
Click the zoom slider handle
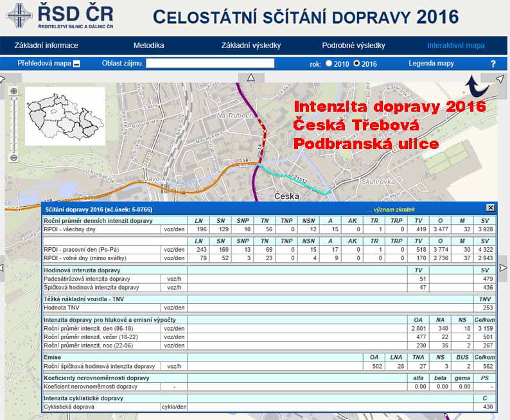tap(14, 98)
